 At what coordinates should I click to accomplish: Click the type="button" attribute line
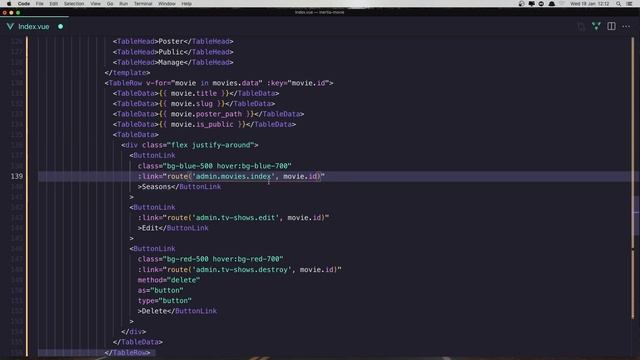(x=164, y=301)
